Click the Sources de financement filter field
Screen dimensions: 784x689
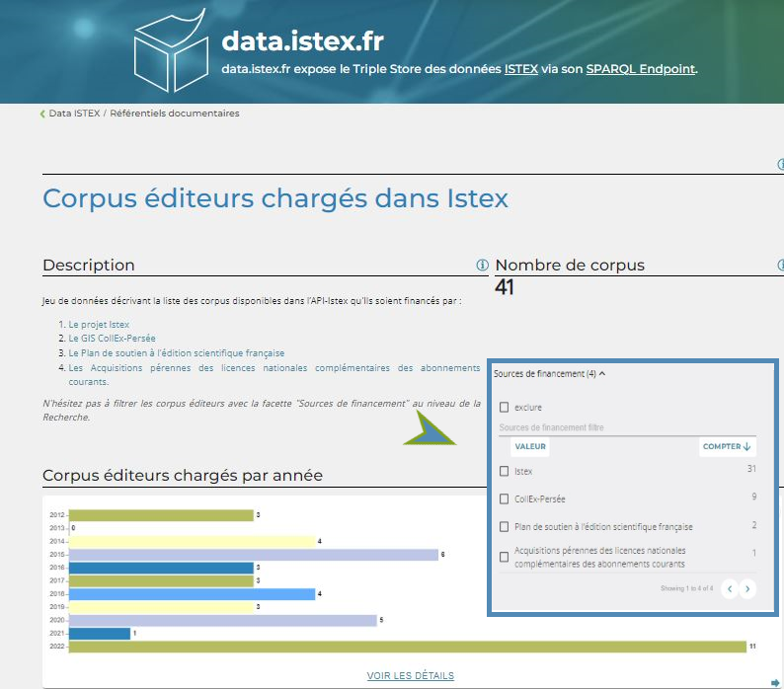(592, 427)
